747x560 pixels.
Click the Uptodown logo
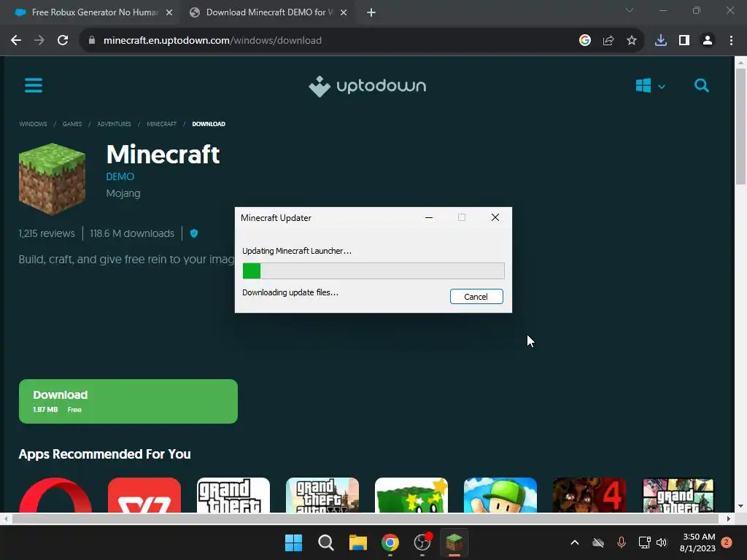368,86
